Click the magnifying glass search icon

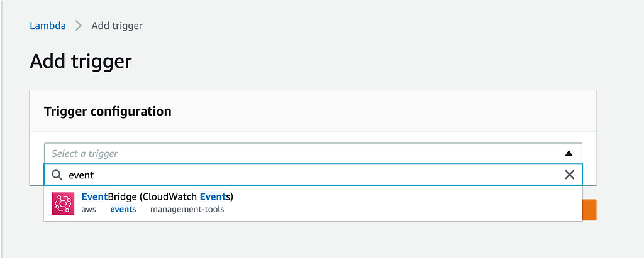tap(57, 175)
